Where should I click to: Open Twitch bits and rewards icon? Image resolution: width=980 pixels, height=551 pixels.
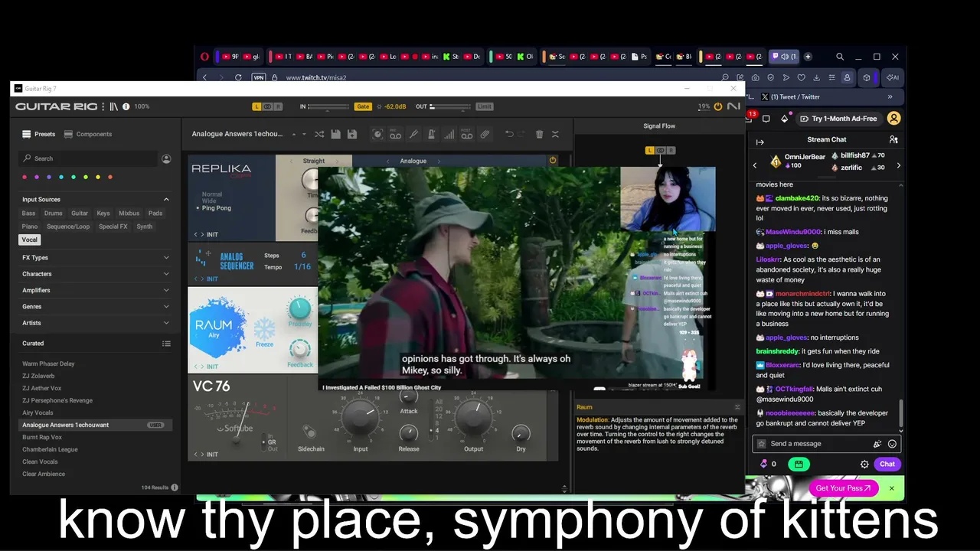pyautogui.click(x=784, y=119)
